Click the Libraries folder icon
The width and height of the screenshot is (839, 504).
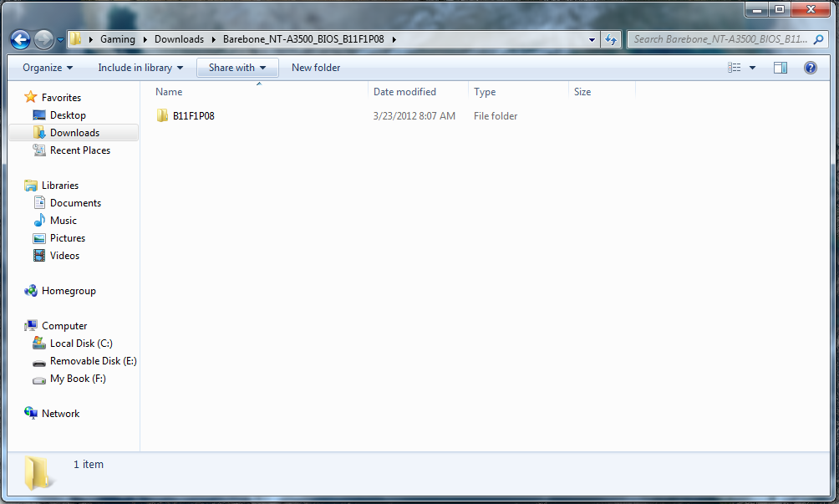click(x=31, y=185)
